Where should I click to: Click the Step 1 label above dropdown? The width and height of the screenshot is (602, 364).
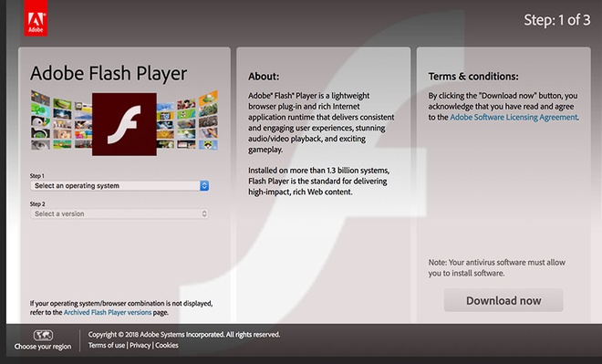coord(37,176)
